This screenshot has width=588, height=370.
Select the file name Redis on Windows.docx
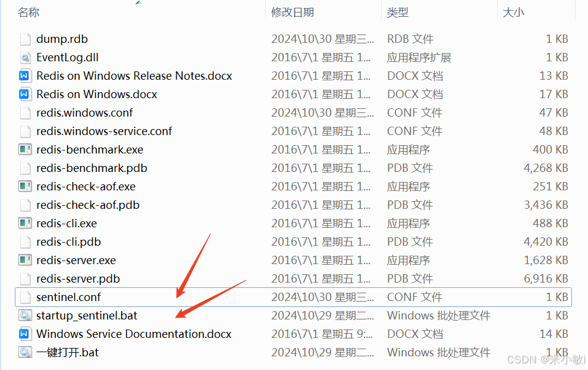click(97, 94)
